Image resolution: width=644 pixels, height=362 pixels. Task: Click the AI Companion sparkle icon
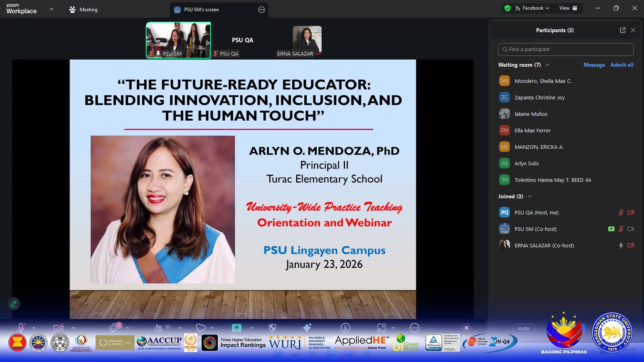click(307, 328)
